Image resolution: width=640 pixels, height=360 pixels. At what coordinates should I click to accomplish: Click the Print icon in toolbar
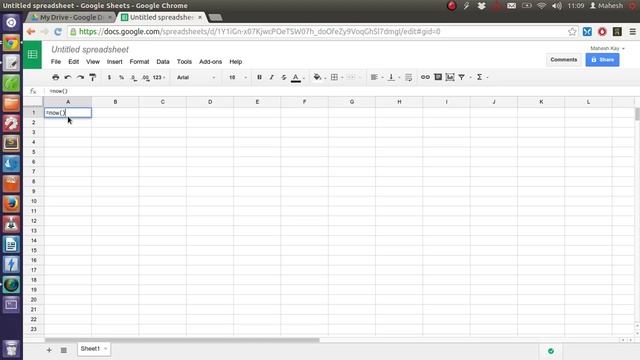tap(56, 77)
